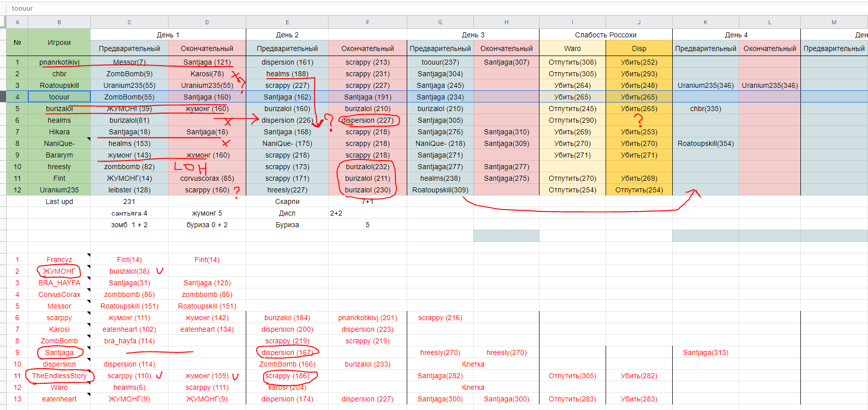Select the corvuscorax (85) cell
Image resolution: width=868 pixels, height=410 pixels.
207,178
